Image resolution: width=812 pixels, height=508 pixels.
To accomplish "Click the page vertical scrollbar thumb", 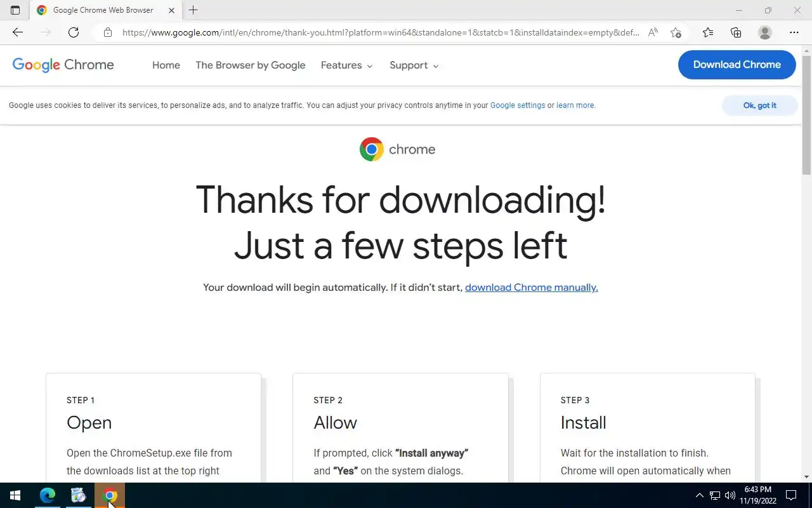I will (x=806, y=114).
